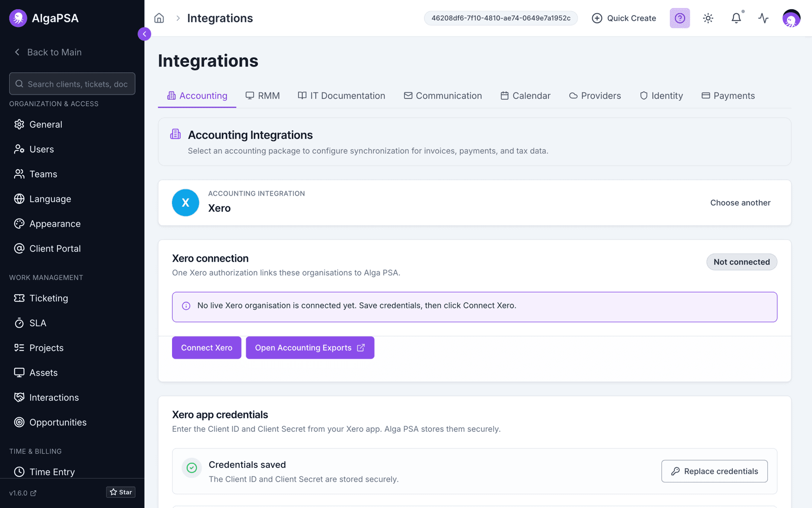Open Ticketing settings

coord(72,298)
